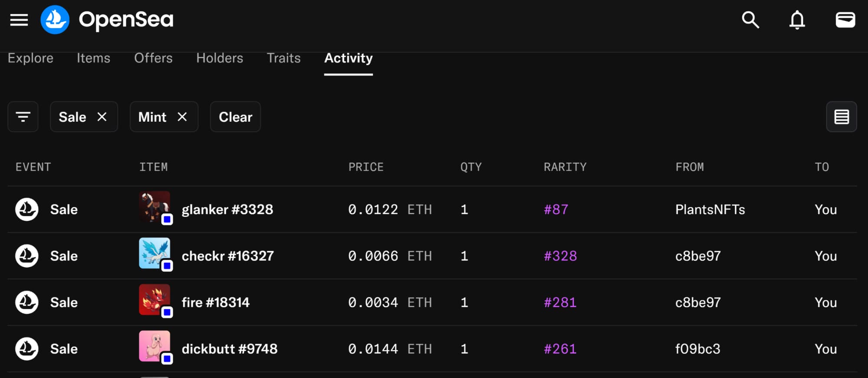The height and width of the screenshot is (378, 868).
Task: Open the activity filter options icon
Action: click(x=23, y=117)
